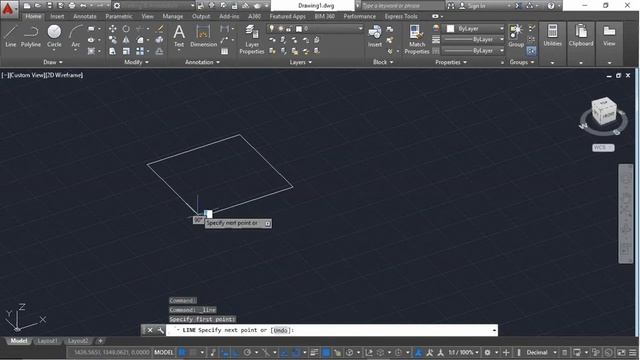Click the white color swatch in Properties panel
This screenshot has width=640, height=360.
(x=450, y=29)
